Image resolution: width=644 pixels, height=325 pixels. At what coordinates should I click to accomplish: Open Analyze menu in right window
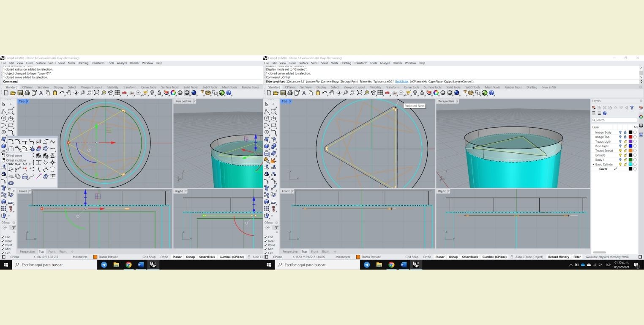(385, 63)
